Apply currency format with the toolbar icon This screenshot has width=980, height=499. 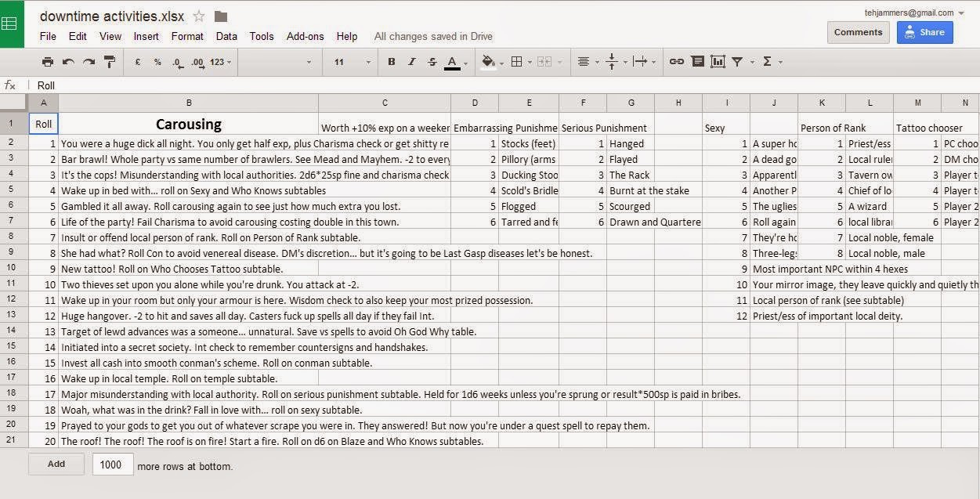pos(136,61)
